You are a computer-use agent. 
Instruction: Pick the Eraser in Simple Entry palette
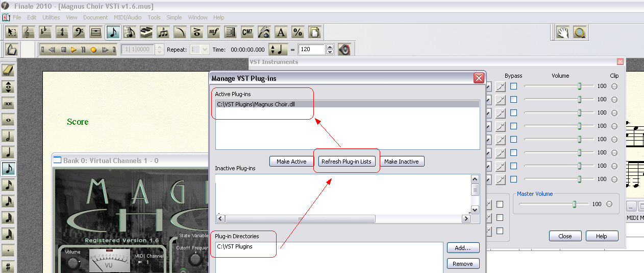coord(8,71)
